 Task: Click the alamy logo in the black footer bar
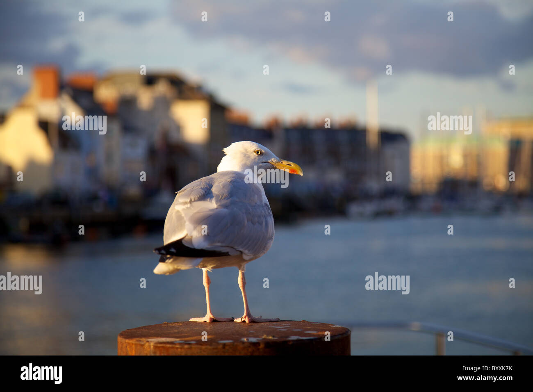[x=41, y=374]
